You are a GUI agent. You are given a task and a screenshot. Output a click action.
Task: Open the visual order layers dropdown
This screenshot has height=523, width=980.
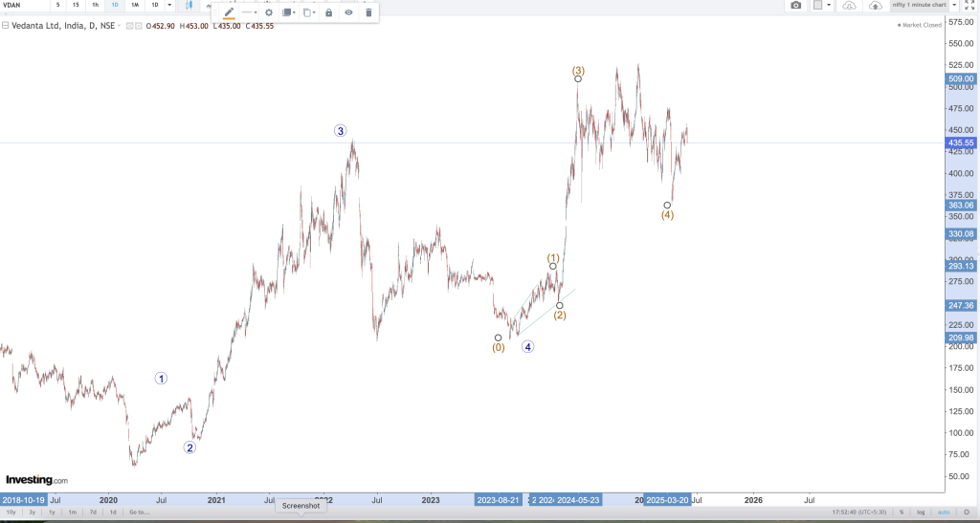click(x=288, y=12)
